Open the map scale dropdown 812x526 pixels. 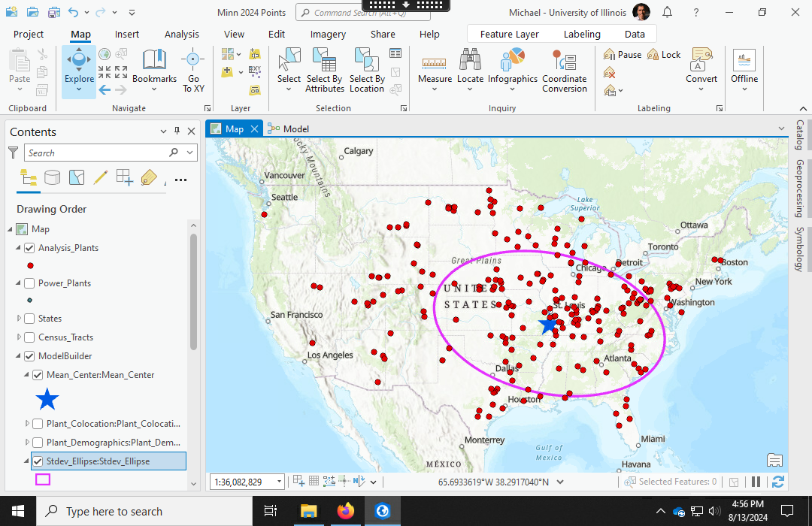tap(280, 482)
